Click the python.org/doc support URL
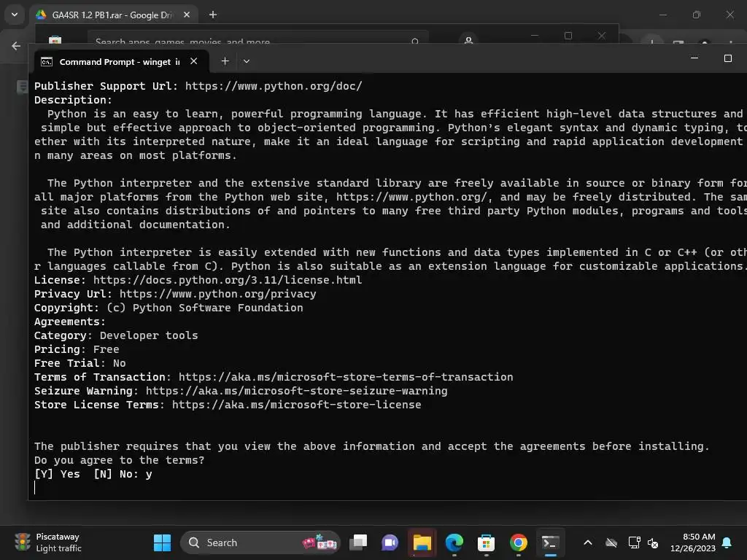This screenshot has width=747, height=560. tap(274, 86)
